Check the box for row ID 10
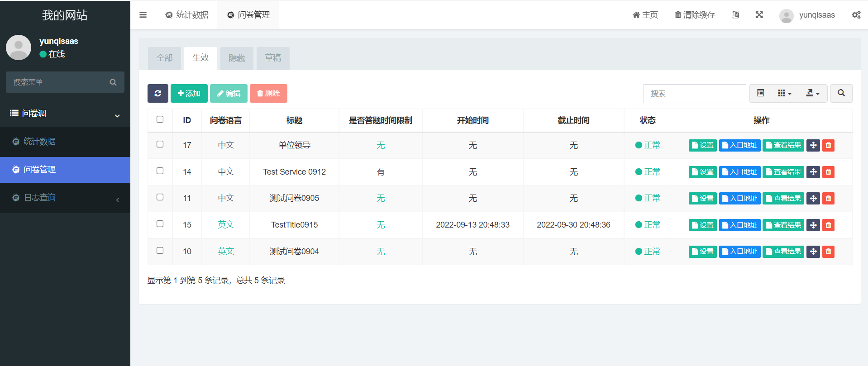This screenshot has height=366, width=868. [160, 251]
